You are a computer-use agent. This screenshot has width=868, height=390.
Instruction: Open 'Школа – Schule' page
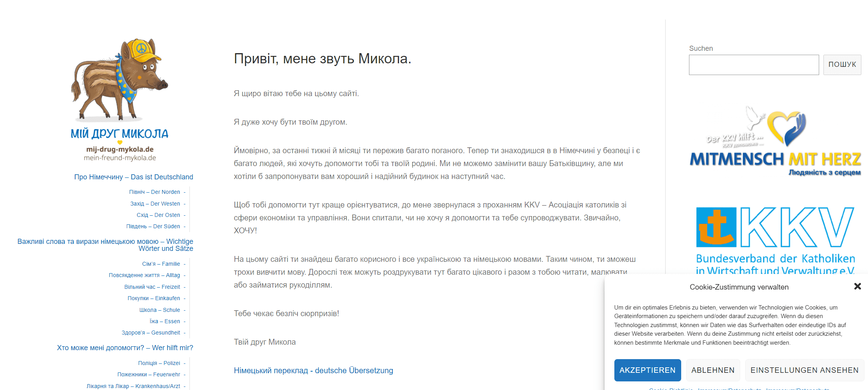160,310
